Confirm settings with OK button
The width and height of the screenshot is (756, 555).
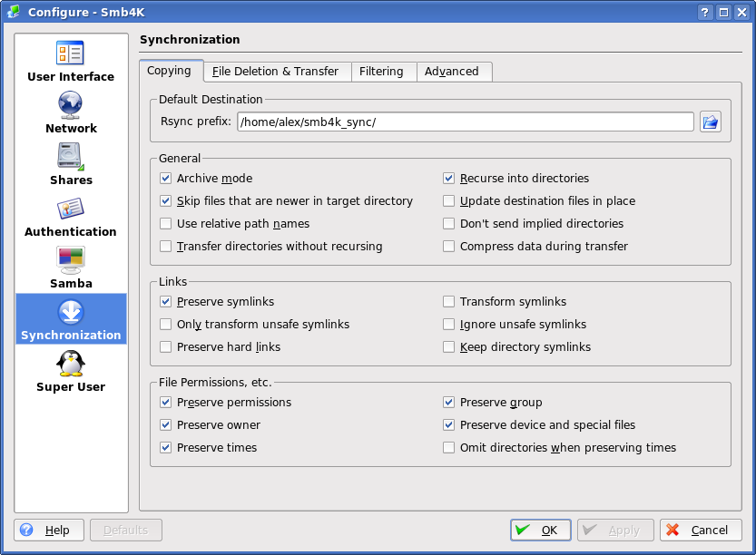tap(541, 530)
